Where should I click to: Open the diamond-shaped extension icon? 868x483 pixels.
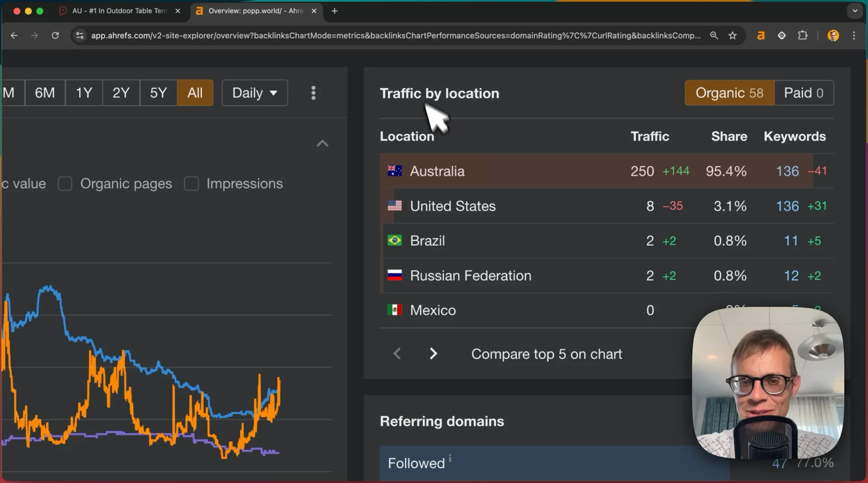[x=782, y=35]
